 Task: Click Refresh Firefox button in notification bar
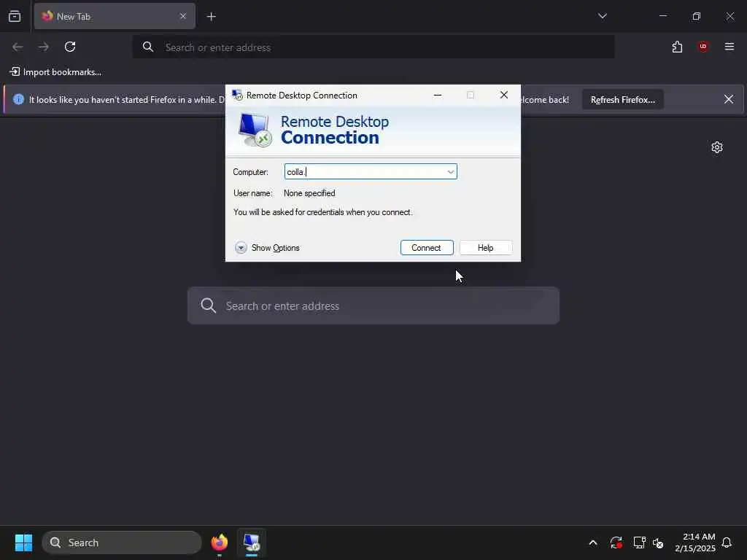click(623, 99)
